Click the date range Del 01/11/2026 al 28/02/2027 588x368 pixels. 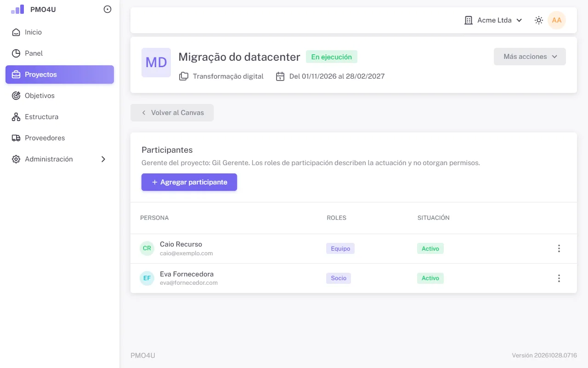337,76
